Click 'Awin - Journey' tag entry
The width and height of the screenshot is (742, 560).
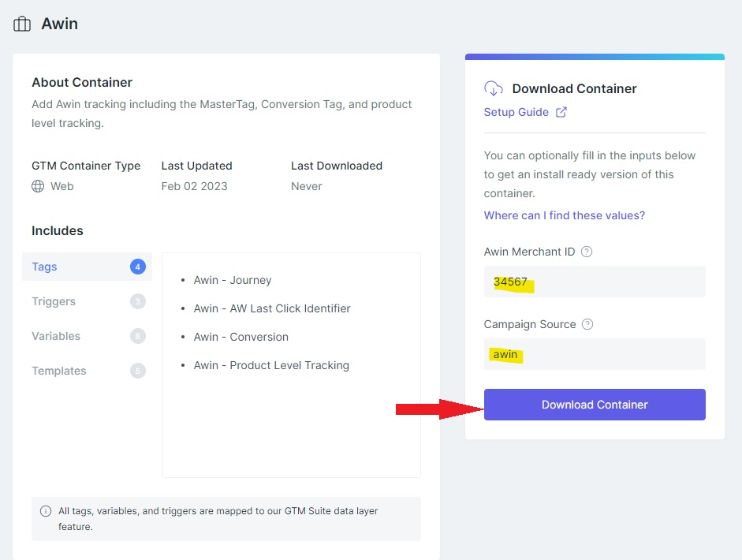[x=233, y=280]
